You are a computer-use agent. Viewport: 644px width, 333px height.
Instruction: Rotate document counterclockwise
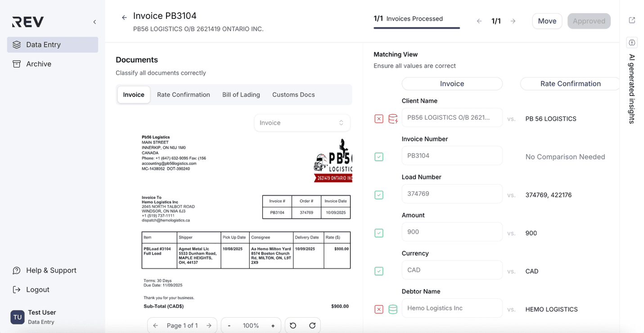293,325
